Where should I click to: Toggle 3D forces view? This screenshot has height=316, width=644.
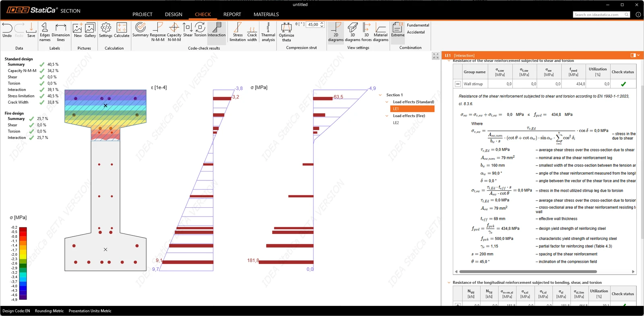pos(367,32)
